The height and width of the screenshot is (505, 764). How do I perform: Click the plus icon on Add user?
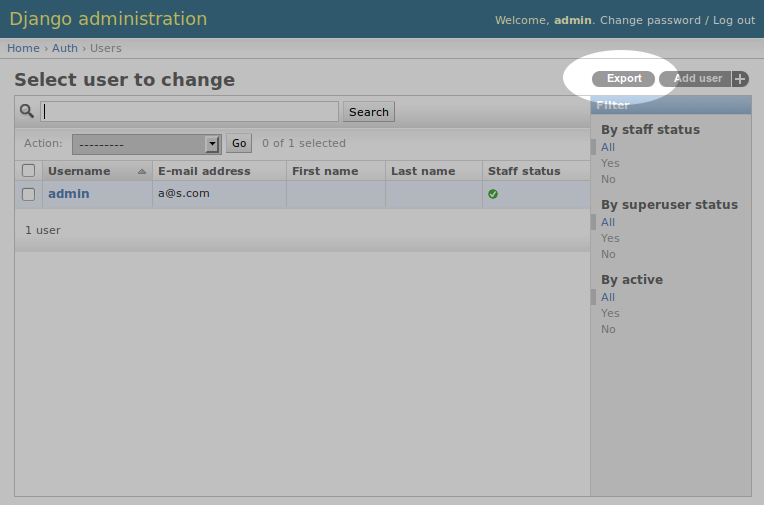(740, 79)
